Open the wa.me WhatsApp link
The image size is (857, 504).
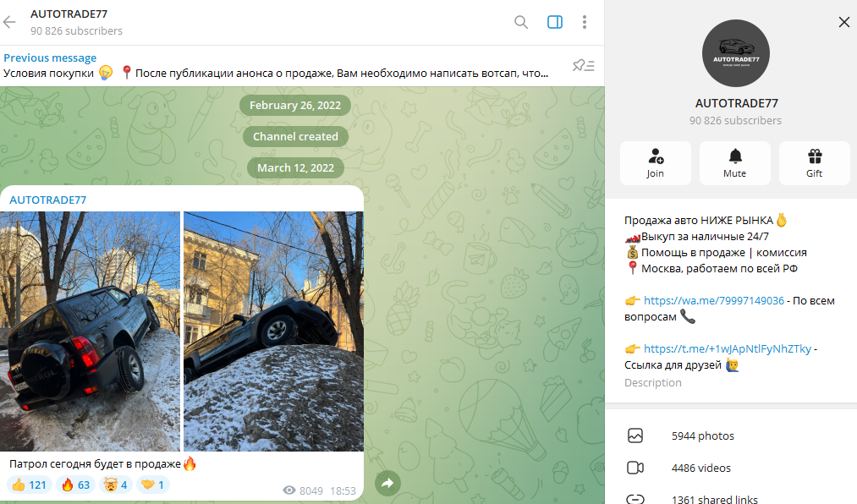714,300
